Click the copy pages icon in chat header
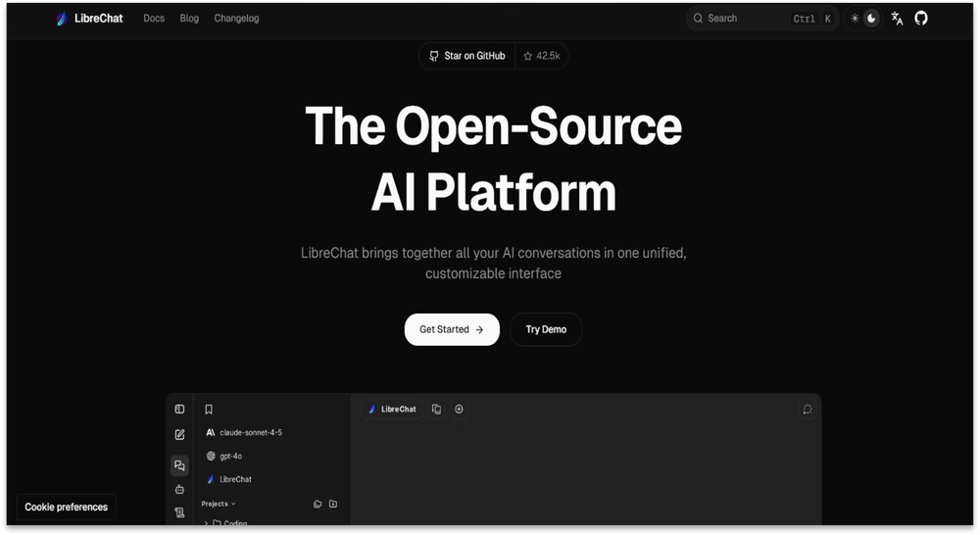This screenshot has width=980, height=535. click(x=436, y=409)
